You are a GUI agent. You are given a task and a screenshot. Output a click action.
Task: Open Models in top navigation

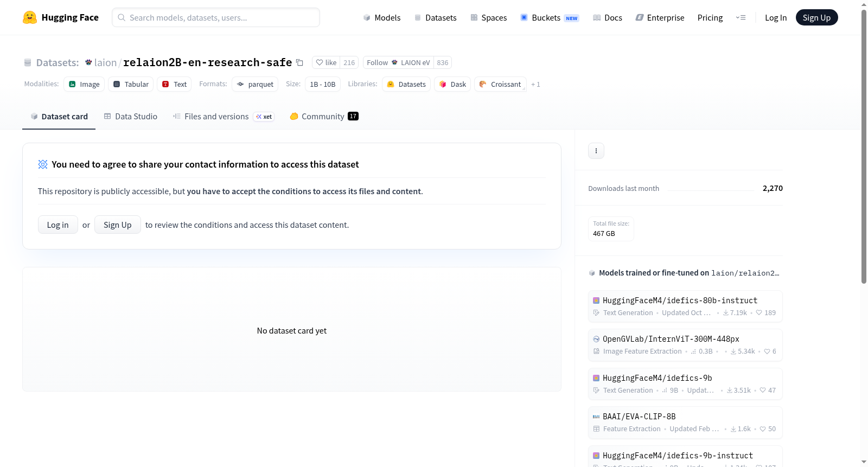[x=382, y=17]
